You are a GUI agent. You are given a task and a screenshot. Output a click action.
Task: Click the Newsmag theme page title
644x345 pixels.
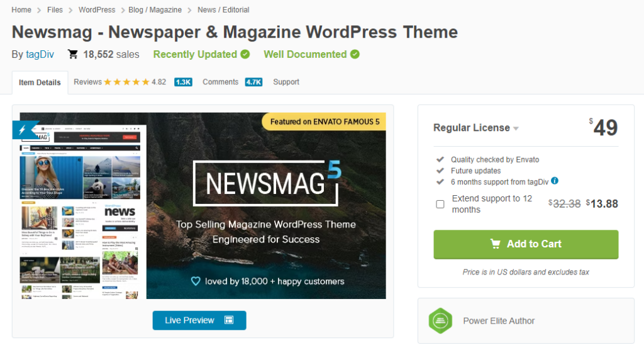[235, 32]
